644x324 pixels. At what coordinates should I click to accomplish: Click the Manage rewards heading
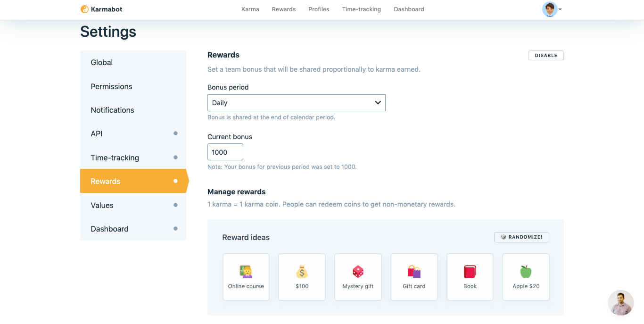237,192
